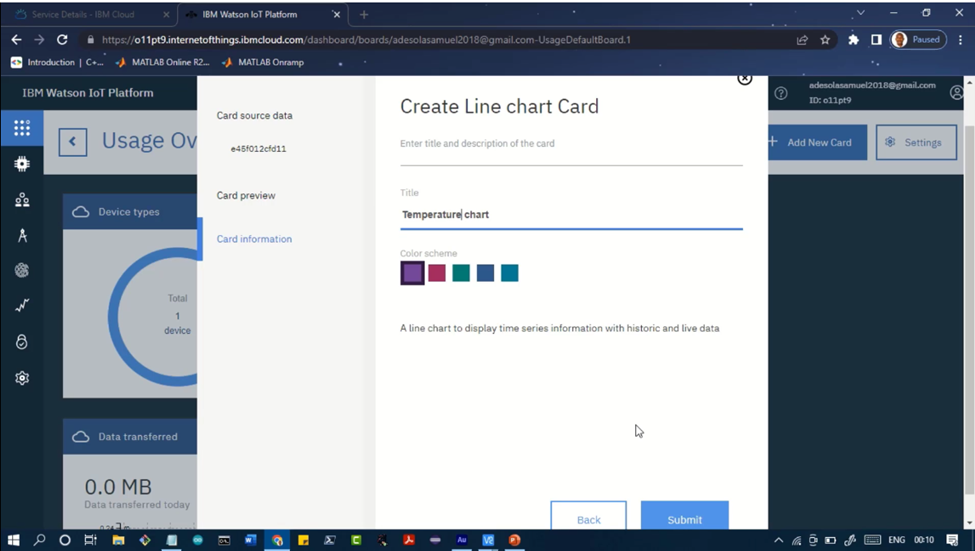Screen dimensions: 975x551
Task: Bookmark this page with the star icon
Action: [825, 40]
